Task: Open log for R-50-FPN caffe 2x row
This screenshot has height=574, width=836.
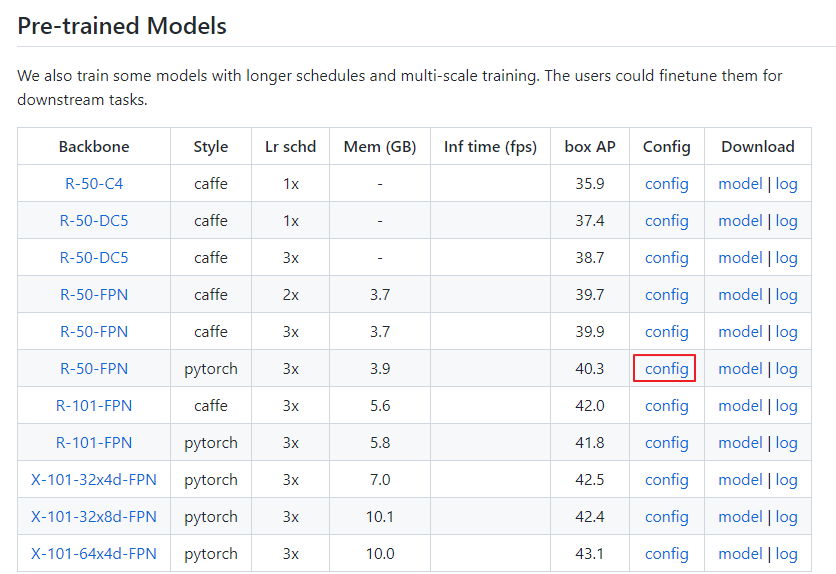Action: pyautogui.click(x=786, y=295)
